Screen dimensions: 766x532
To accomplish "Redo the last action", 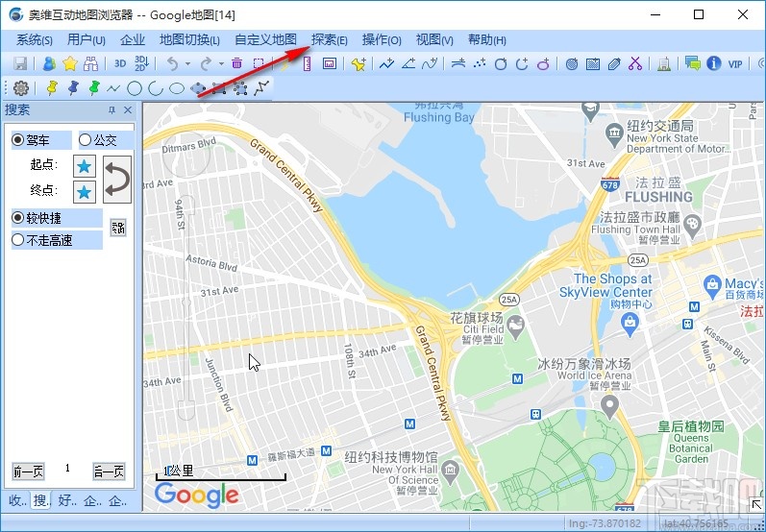I will click(x=206, y=63).
